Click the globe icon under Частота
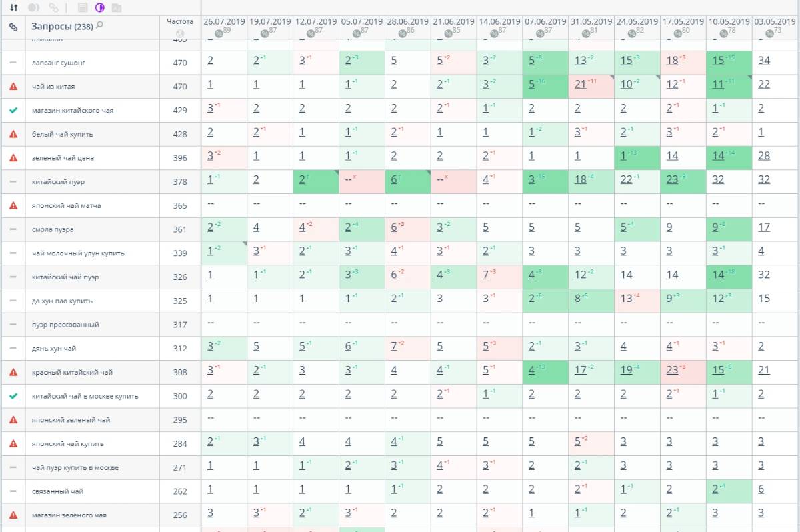Viewport: 800px width, 532px height. pos(180,33)
